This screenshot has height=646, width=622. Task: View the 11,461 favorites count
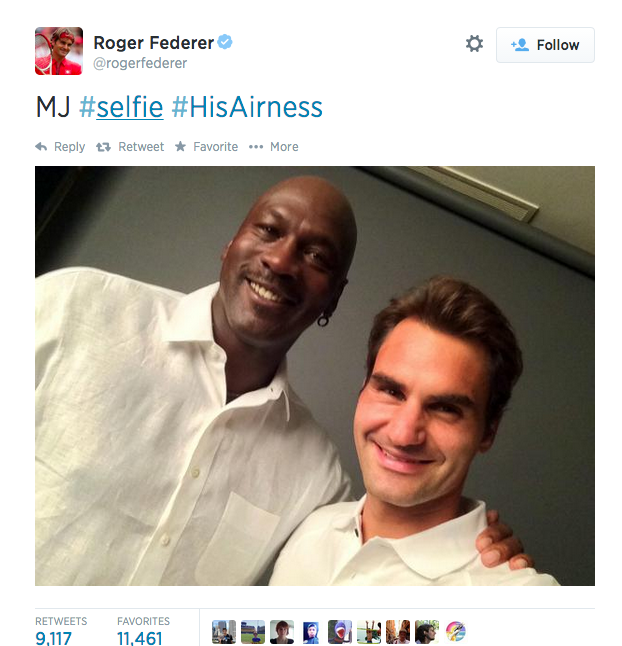click(140, 638)
